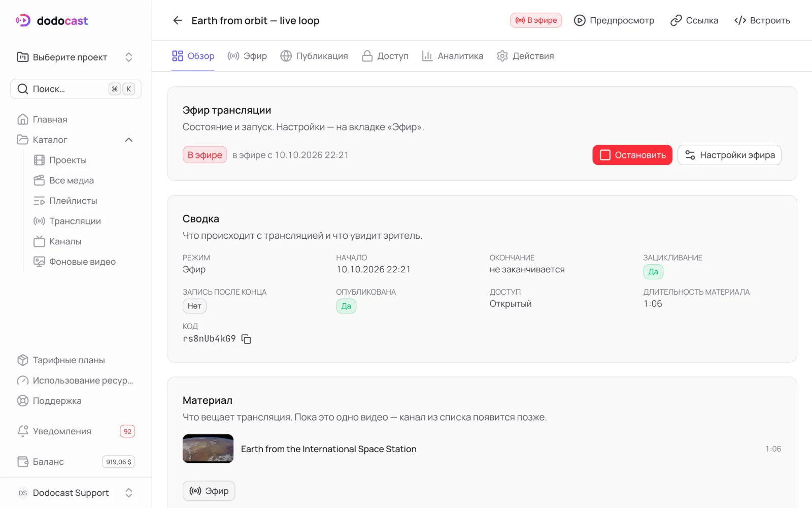
Task: Open the Earth from ISS video thumbnail
Action: pyautogui.click(x=208, y=449)
